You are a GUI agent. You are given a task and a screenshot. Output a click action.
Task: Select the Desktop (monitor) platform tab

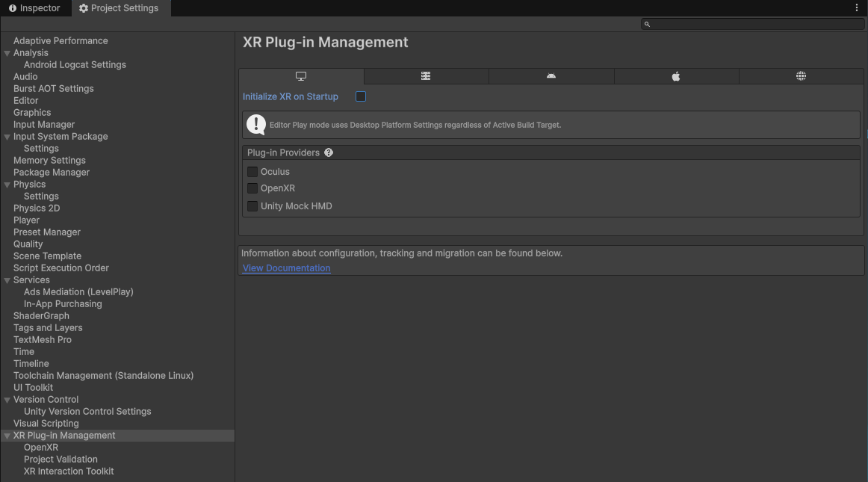click(301, 76)
